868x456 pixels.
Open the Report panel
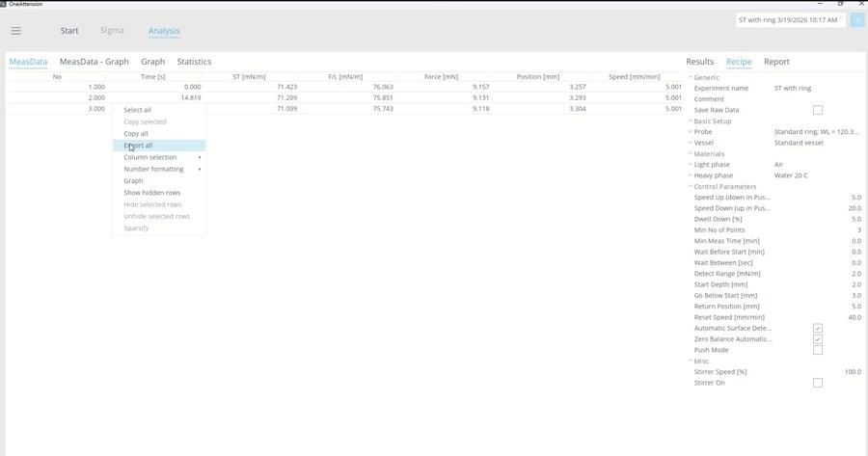776,62
